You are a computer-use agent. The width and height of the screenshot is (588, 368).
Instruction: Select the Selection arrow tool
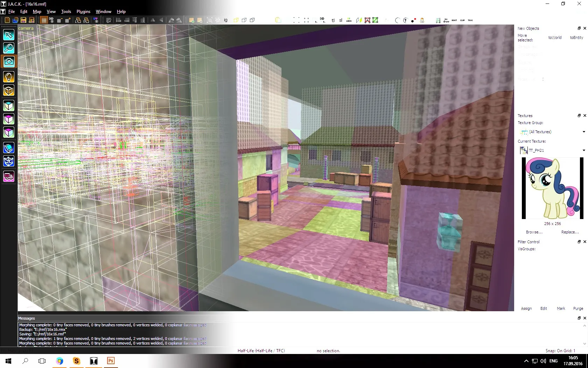click(9, 35)
